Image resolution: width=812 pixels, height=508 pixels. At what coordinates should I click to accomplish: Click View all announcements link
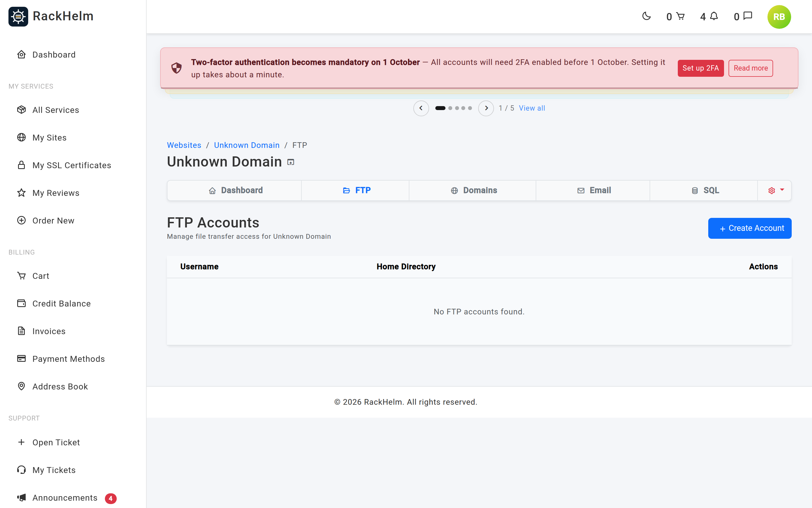532,108
